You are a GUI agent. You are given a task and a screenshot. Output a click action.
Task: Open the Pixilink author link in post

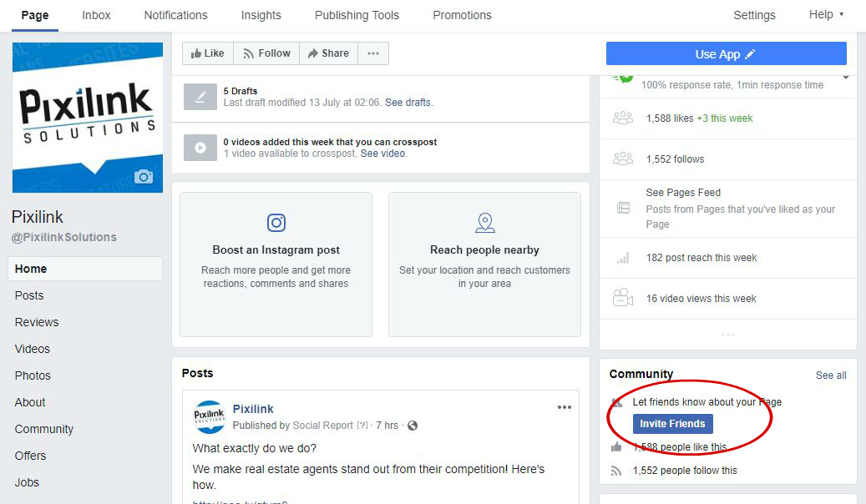pos(253,409)
